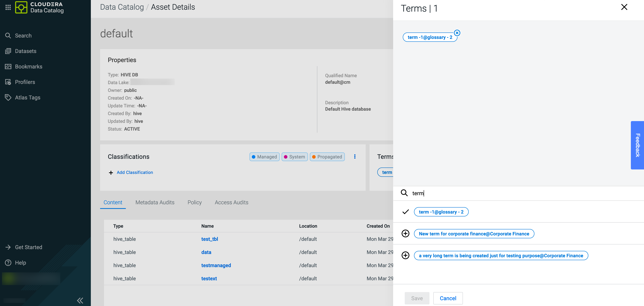
Task: Open the test_tbl table link
Action: pyautogui.click(x=210, y=239)
